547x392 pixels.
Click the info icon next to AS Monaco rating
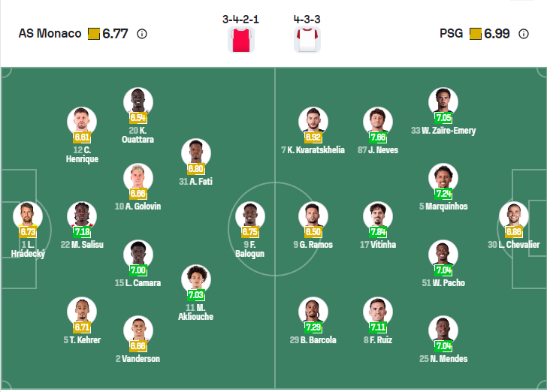[x=142, y=34]
